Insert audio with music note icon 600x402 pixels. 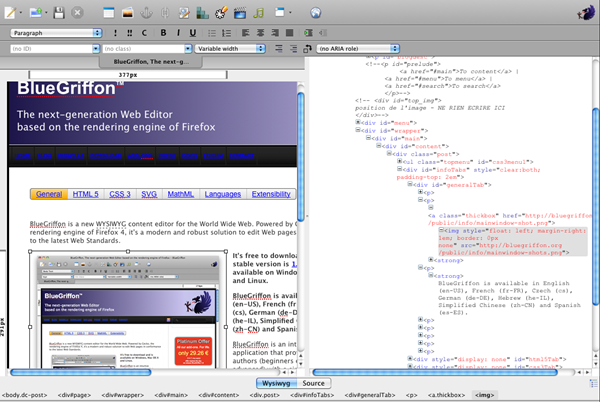point(259,13)
